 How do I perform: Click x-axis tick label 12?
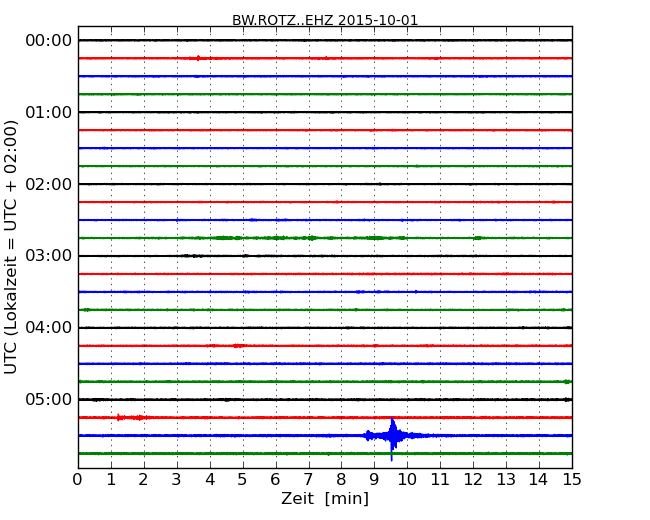click(x=473, y=480)
